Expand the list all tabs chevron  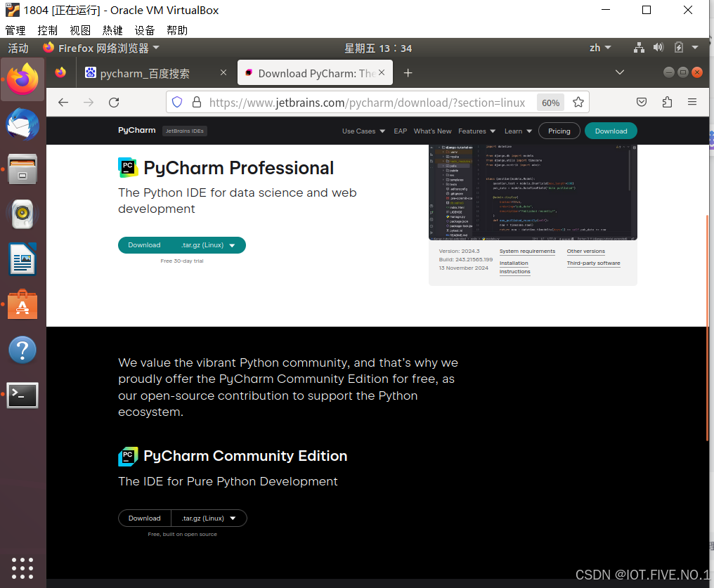pyautogui.click(x=620, y=72)
